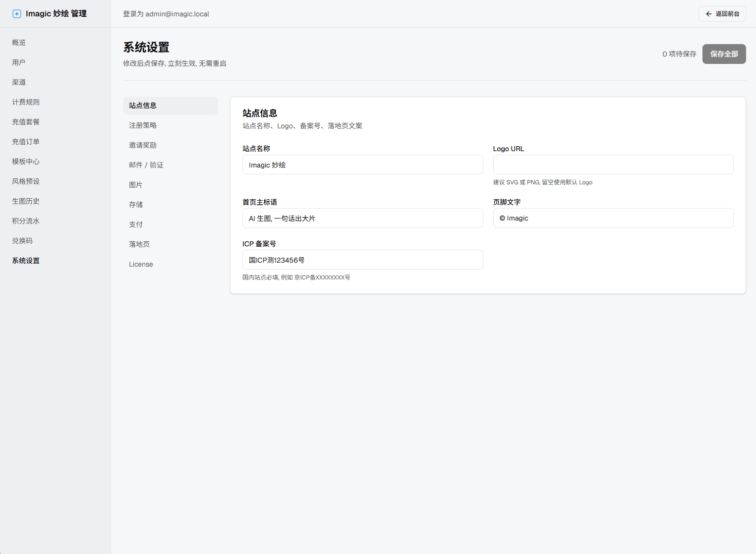Go to the 用户 users page

(x=19, y=62)
